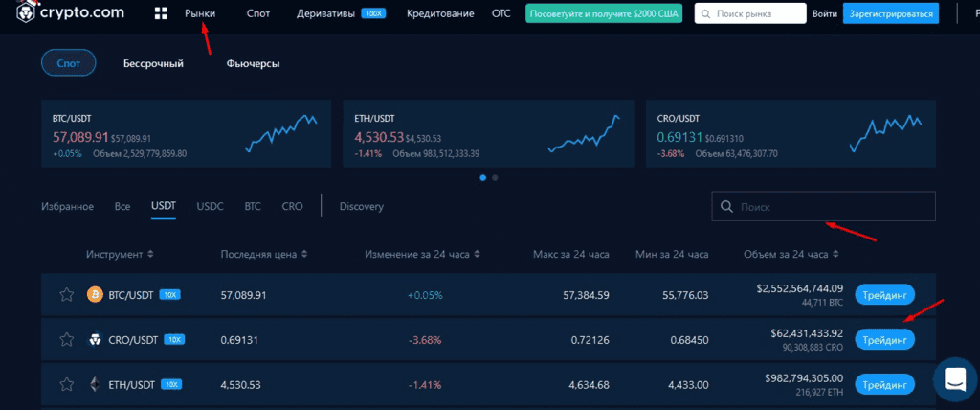Select USDT filter tab
This screenshot has width=980, height=410.
point(164,206)
